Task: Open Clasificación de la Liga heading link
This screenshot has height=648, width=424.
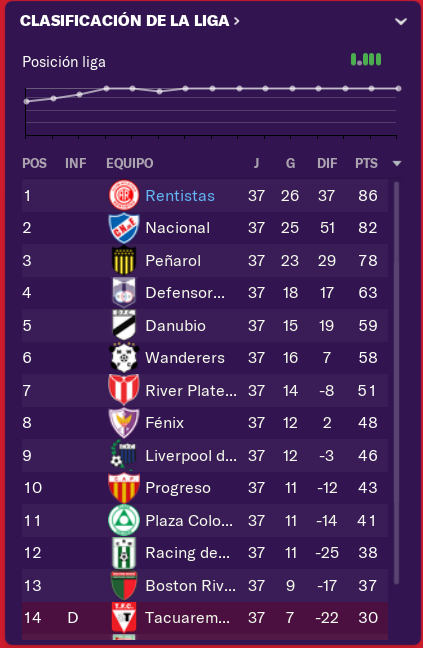Action: click(129, 21)
